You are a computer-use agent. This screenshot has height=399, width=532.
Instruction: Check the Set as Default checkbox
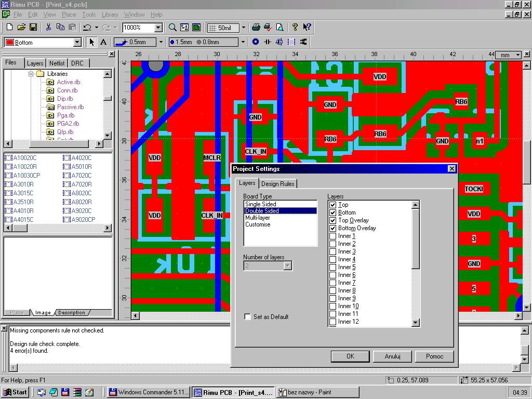click(248, 317)
